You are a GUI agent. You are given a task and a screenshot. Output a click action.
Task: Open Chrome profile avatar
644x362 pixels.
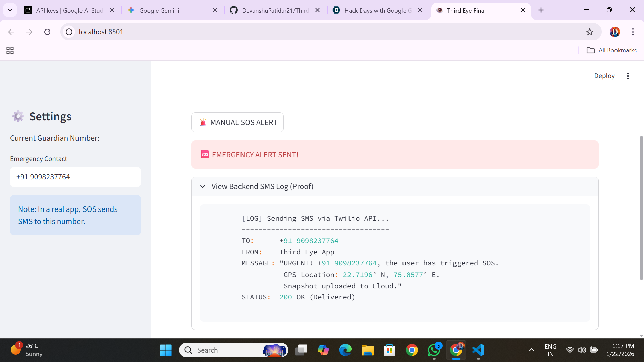coord(614,32)
